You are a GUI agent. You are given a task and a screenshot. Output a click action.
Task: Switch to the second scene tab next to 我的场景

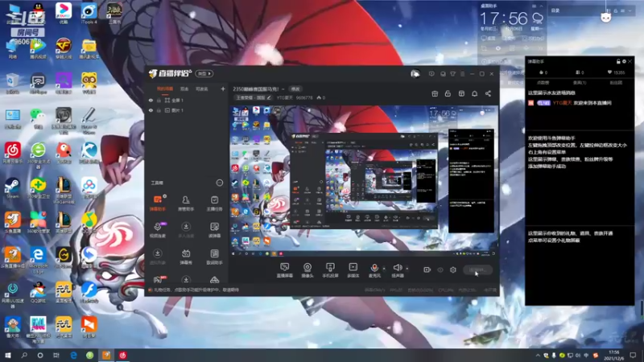click(x=184, y=88)
